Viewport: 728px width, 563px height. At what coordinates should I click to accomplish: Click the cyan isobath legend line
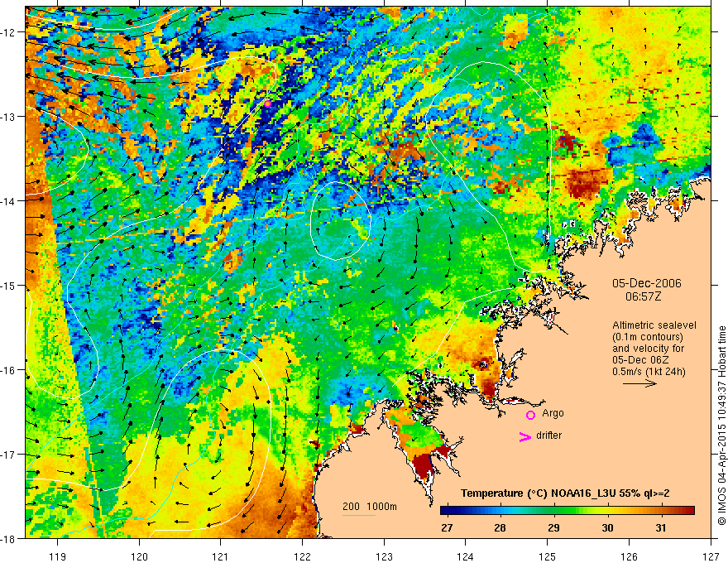coord(358,515)
